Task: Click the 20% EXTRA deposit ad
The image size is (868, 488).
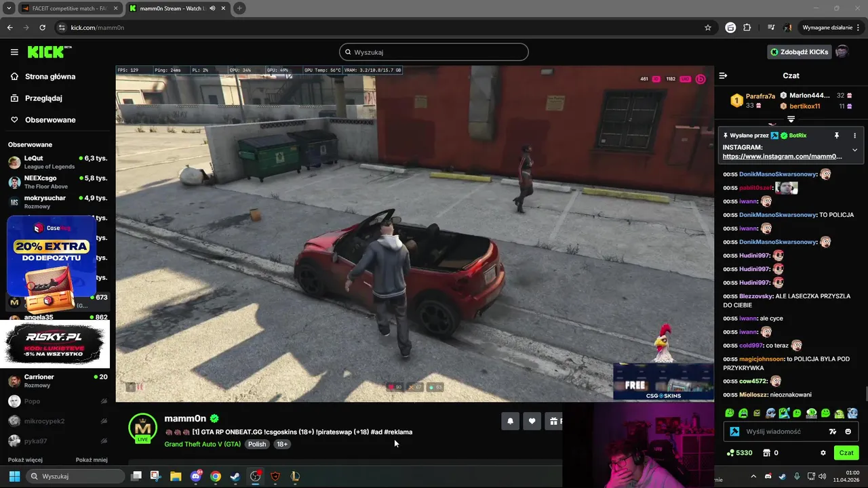Action: coord(52,256)
